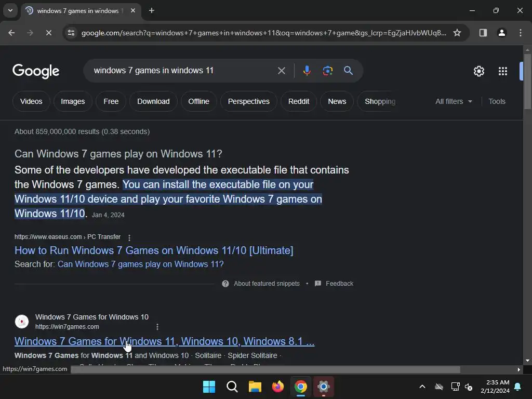Start a voice search with microphone
This screenshot has width=532, height=399.
pyautogui.click(x=307, y=71)
